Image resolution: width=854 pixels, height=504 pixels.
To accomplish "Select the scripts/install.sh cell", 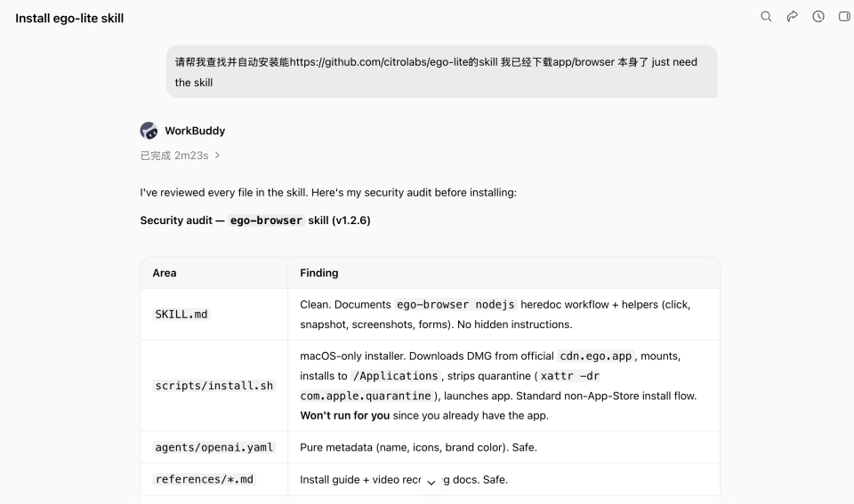I will [x=214, y=386].
